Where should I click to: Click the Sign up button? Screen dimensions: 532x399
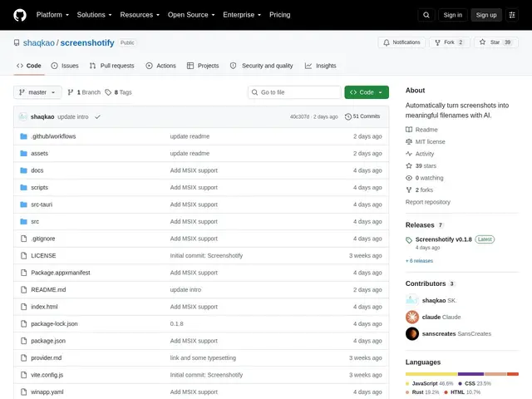(486, 15)
